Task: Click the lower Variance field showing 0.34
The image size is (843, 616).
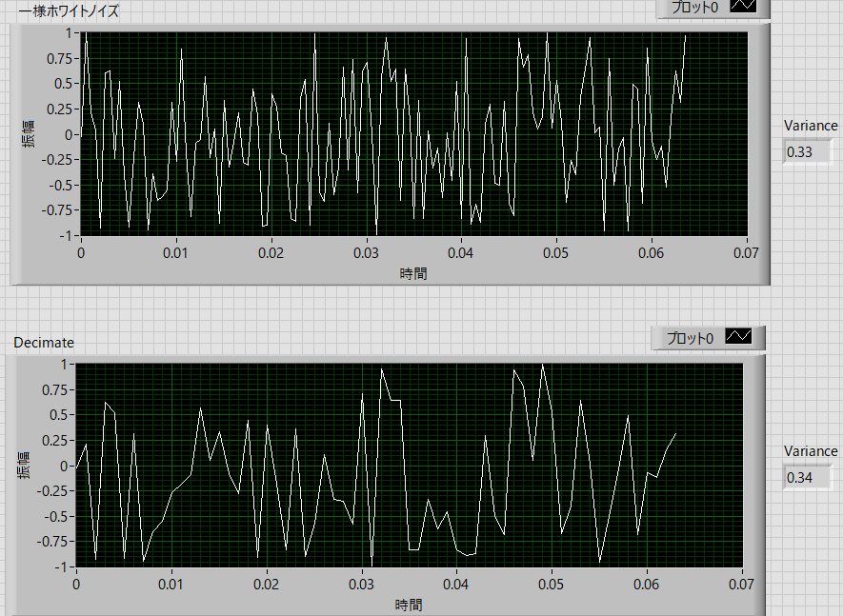Action: (x=807, y=477)
